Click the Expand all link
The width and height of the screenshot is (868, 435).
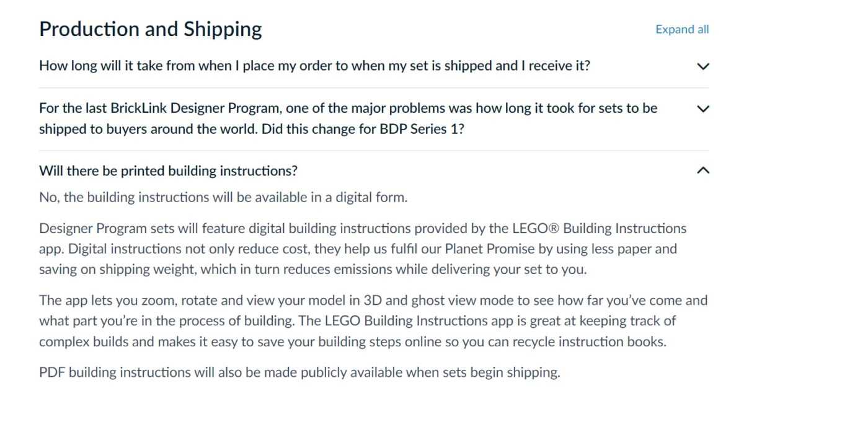point(682,29)
